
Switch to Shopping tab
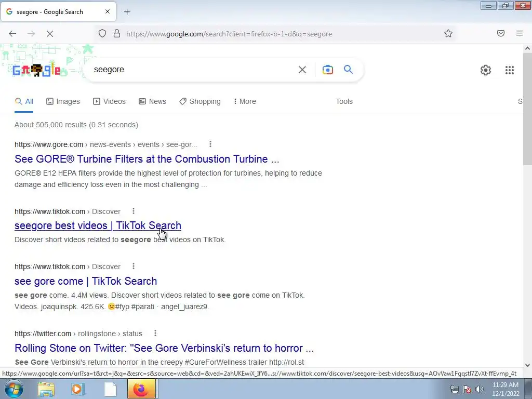200,101
